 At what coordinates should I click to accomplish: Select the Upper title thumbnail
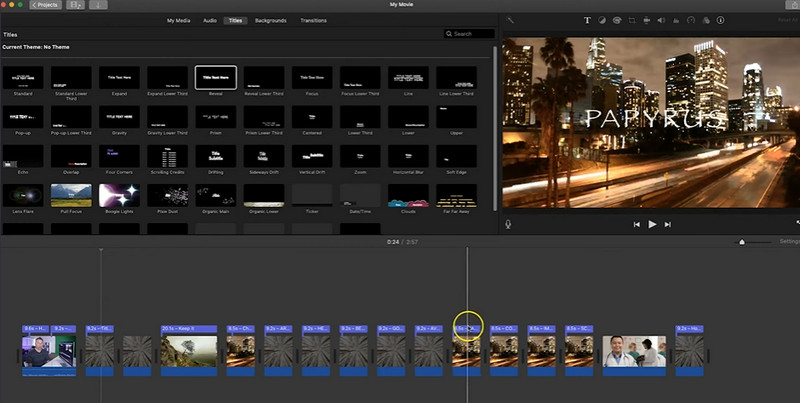[x=457, y=117]
